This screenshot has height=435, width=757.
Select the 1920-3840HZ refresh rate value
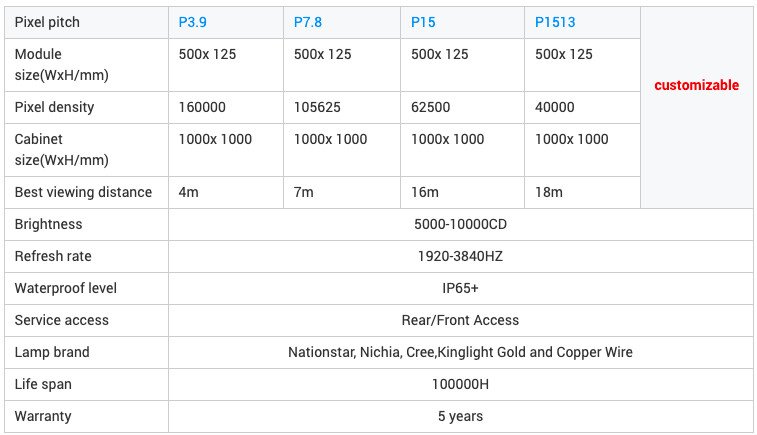460,256
